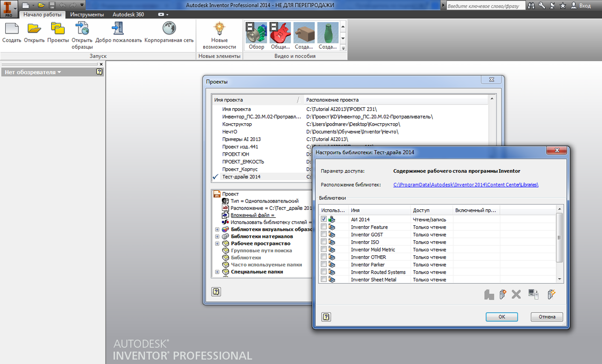Open the Content Center Libraries path link
Image resolution: width=602 pixels, height=364 pixels.
point(466,185)
